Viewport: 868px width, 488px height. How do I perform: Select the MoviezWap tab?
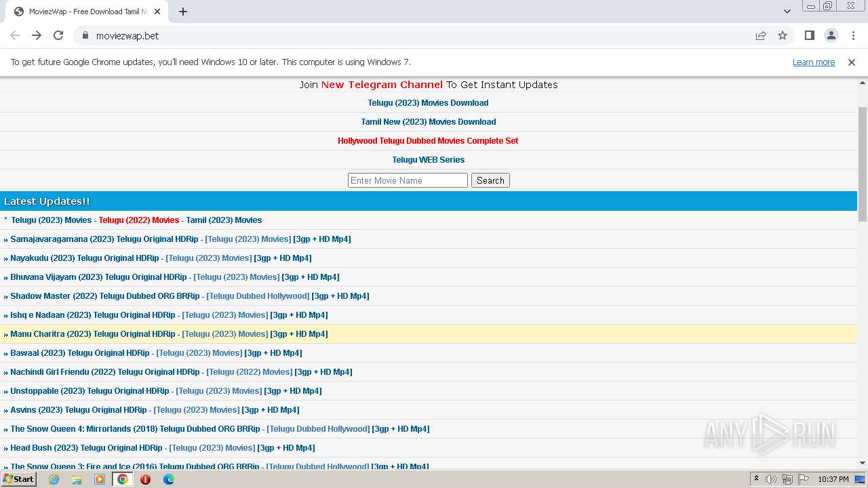[86, 12]
